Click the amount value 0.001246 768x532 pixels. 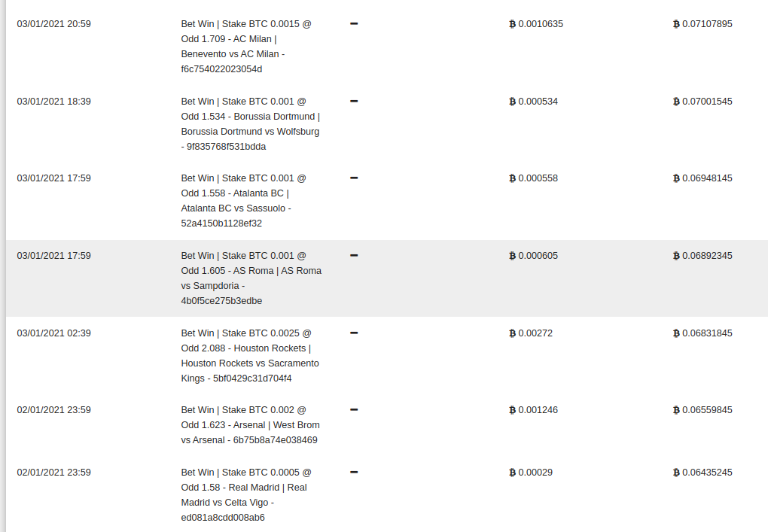(x=538, y=410)
